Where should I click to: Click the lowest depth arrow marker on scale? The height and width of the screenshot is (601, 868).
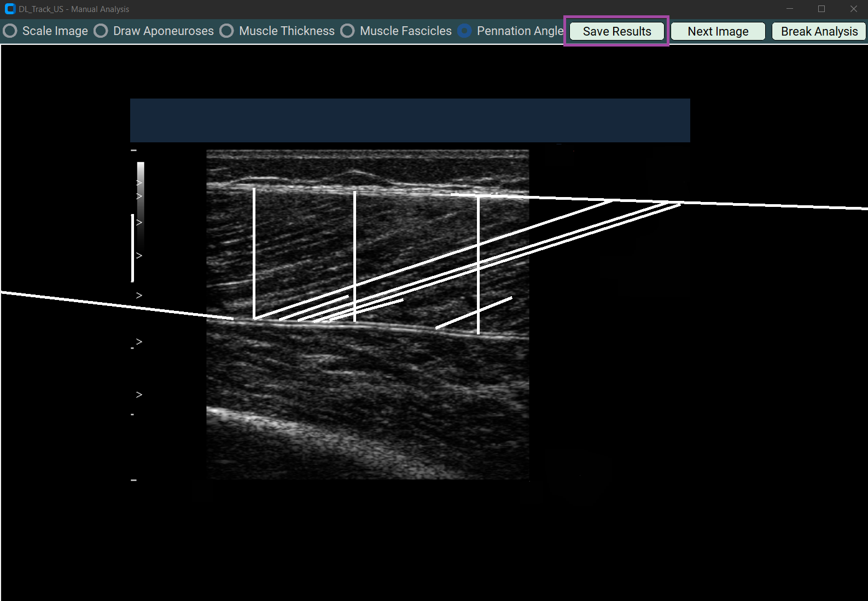pyautogui.click(x=139, y=394)
